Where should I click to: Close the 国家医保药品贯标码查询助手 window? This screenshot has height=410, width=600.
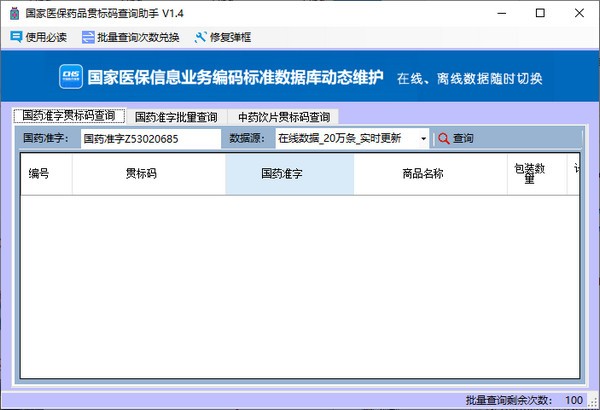click(579, 13)
